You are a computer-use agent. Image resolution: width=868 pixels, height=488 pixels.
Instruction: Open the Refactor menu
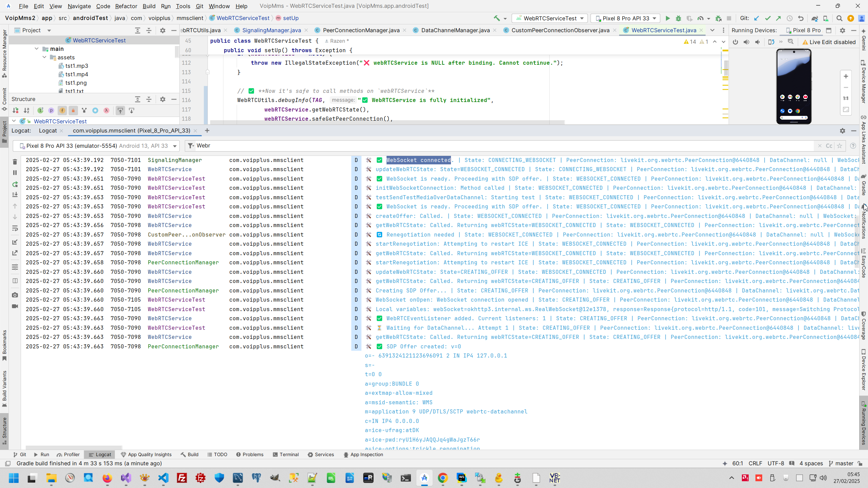(126, 6)
